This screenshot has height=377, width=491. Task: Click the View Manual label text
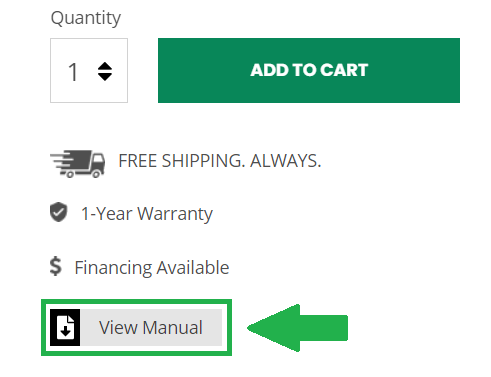[x=151, y=327]
